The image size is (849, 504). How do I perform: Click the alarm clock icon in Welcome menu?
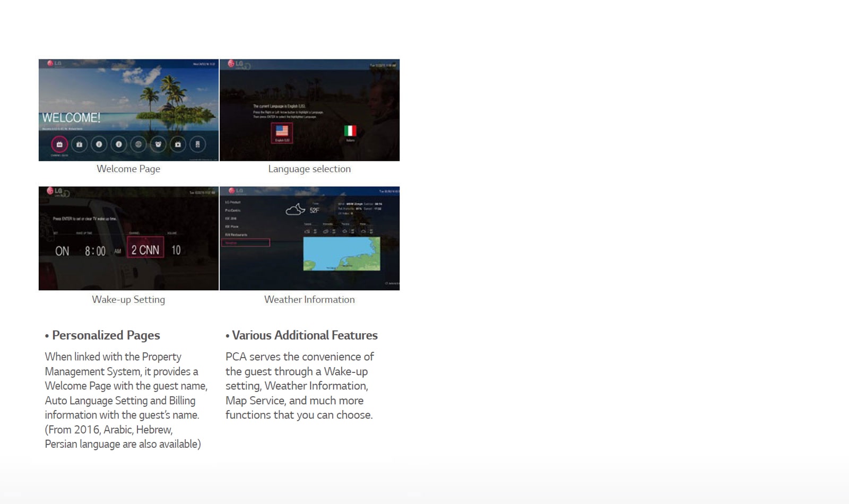158,144
